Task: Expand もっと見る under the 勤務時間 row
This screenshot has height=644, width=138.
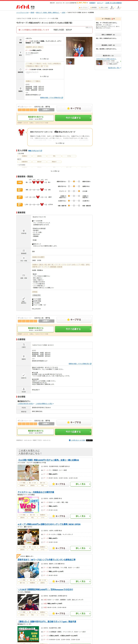Action: [44, 77]
